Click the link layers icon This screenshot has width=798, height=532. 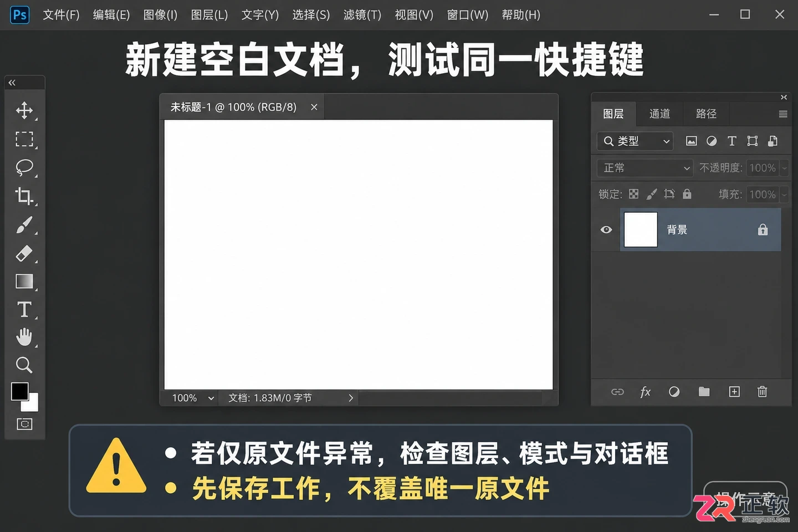click(x=617, y=392)
